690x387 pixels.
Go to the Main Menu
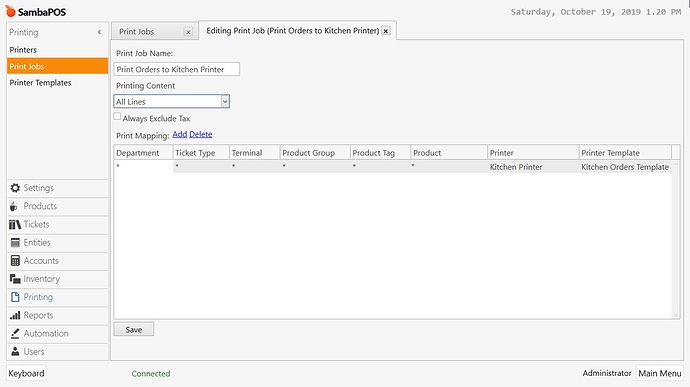(660, 373)
